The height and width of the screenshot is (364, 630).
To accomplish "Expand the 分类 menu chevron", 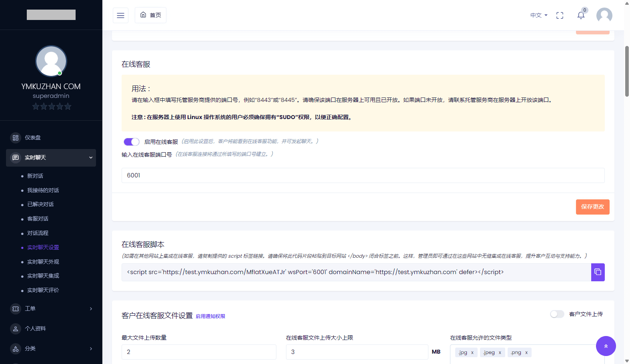I will [x=91, y=348].
